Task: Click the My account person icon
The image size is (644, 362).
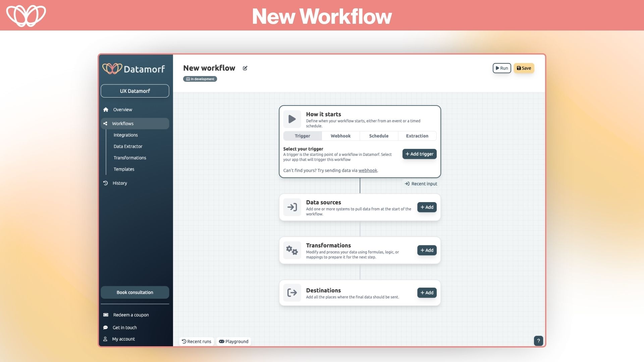Action: [x=106, y=339]
